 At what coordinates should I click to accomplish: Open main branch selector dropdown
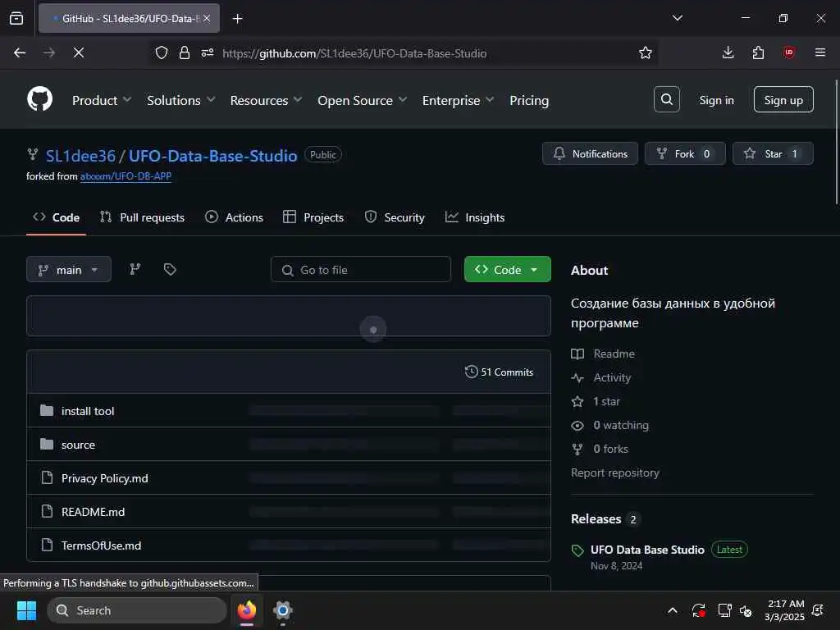click(69, 269)
